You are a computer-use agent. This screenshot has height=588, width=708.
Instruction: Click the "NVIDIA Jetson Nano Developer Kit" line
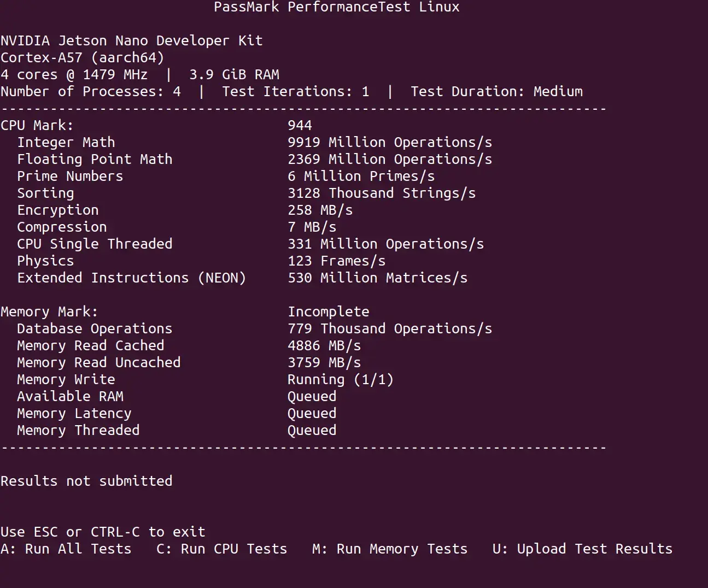pyautogui.click(x=131, y=40)
